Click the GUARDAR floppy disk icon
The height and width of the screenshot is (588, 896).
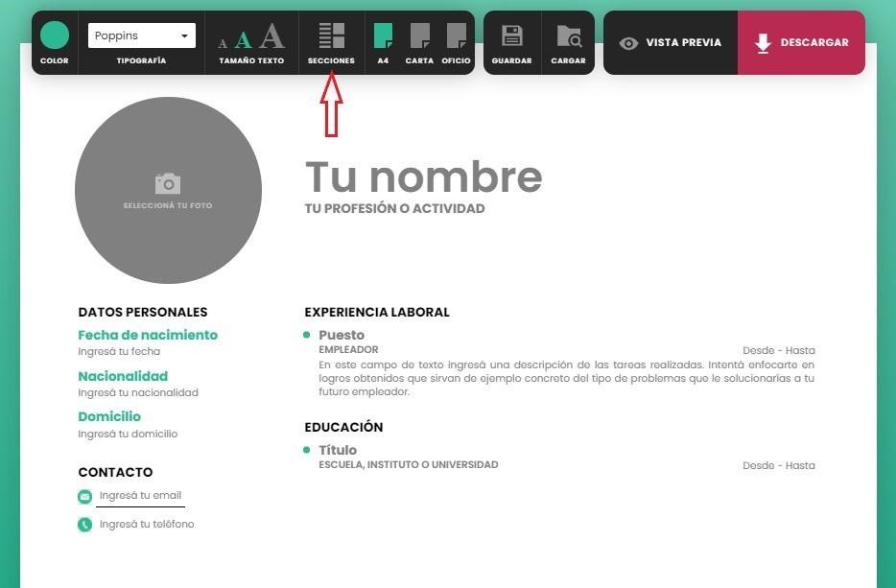[512, 35]
